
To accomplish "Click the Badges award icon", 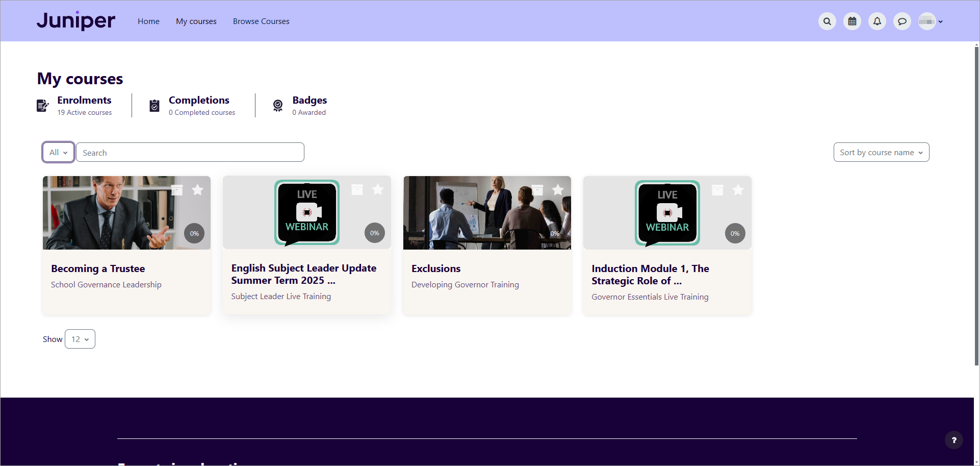I will pos(278,105).
